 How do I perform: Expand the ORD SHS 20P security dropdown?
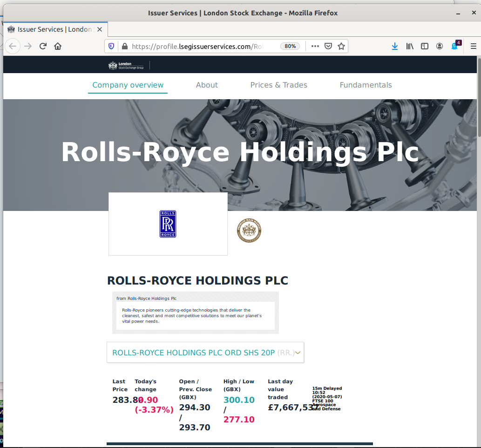(x=205, y=353)
